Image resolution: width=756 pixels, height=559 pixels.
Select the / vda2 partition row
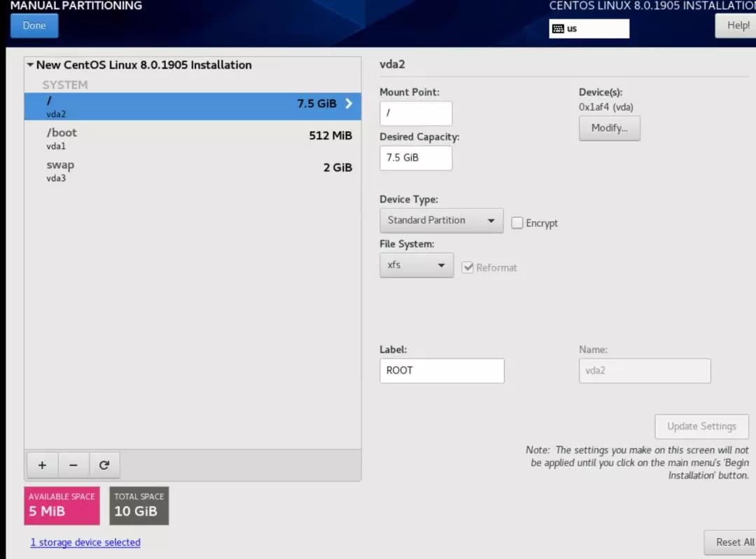192,106
